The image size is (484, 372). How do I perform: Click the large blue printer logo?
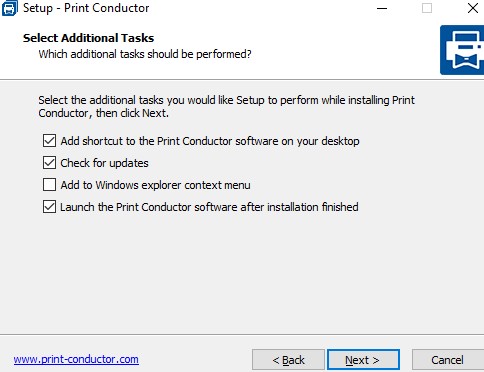pos(462,50)
